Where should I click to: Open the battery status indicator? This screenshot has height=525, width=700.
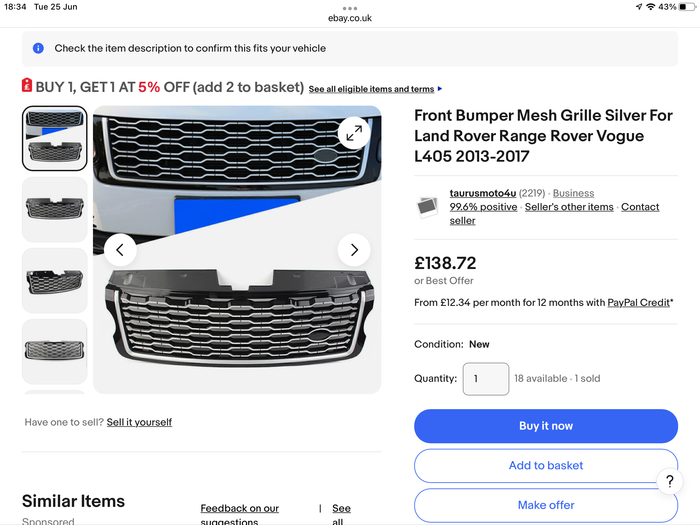pos(687,7)
